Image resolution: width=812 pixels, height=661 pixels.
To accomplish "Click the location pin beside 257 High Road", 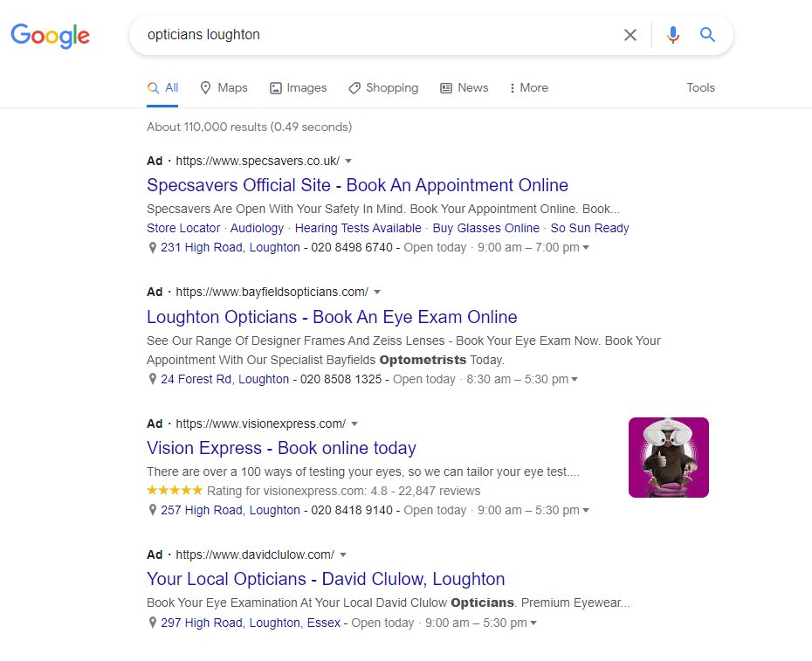I will [x=152, y=510].
